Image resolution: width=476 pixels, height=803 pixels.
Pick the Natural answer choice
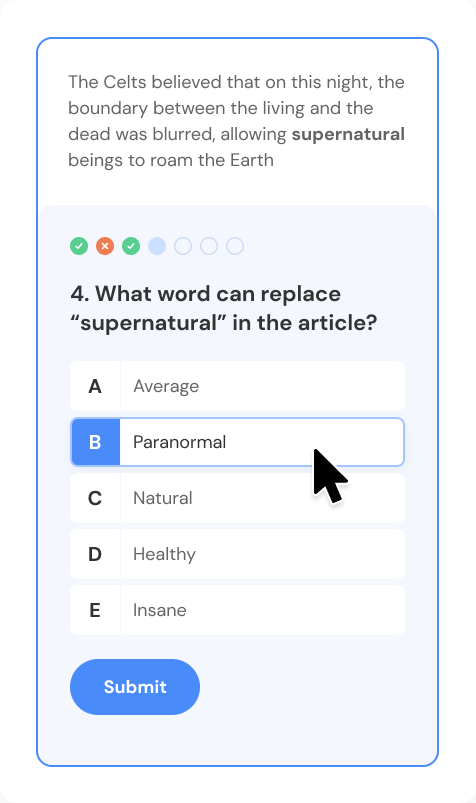(237, 498)
